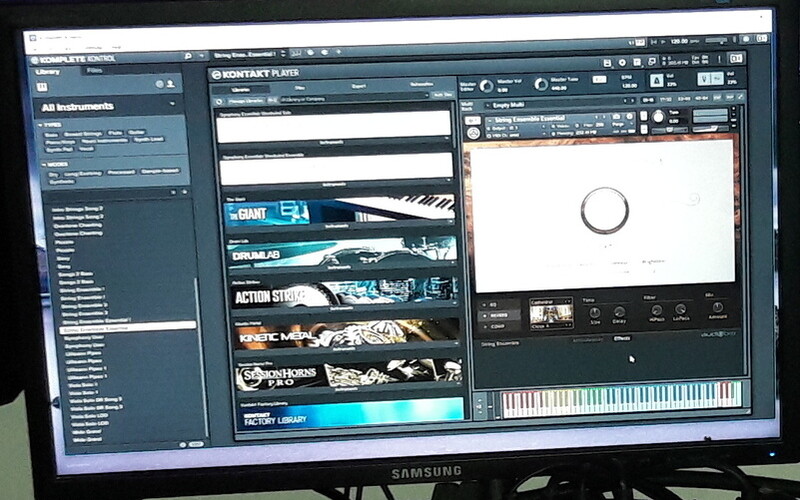The image size is (800, 500).
Task: Open Kontakt options gear icon
Action: tap(622, 62)
